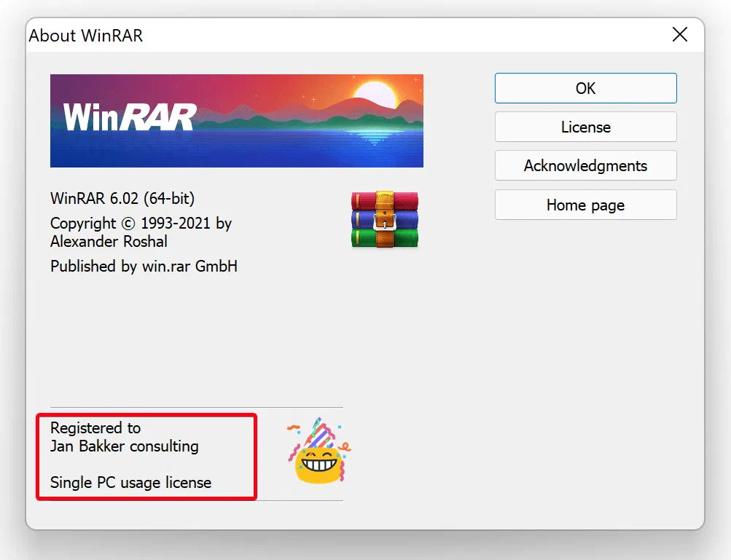This screenshot has height=560, width=731.
Task: Click 'Single PC usage license' text
Action: [130, 483]
